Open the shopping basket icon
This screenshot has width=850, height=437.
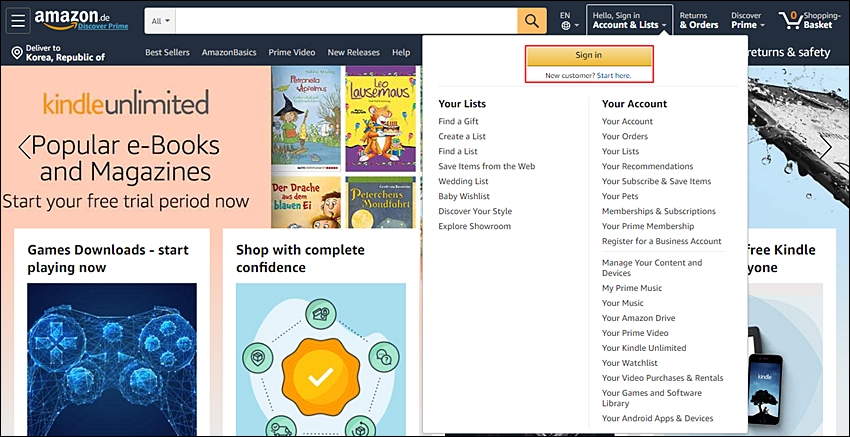pos(790,20)
